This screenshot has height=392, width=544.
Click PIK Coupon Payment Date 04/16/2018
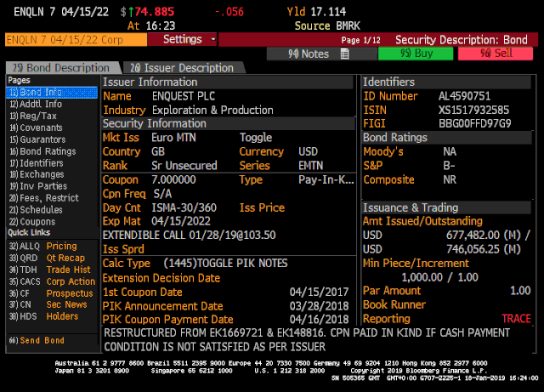[319, 320]
